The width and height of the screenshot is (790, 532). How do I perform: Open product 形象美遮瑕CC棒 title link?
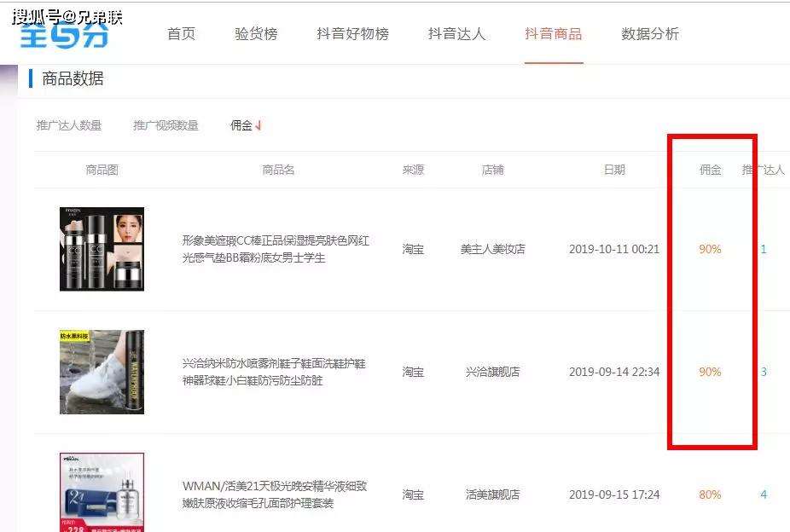click(x=275, y=249)
